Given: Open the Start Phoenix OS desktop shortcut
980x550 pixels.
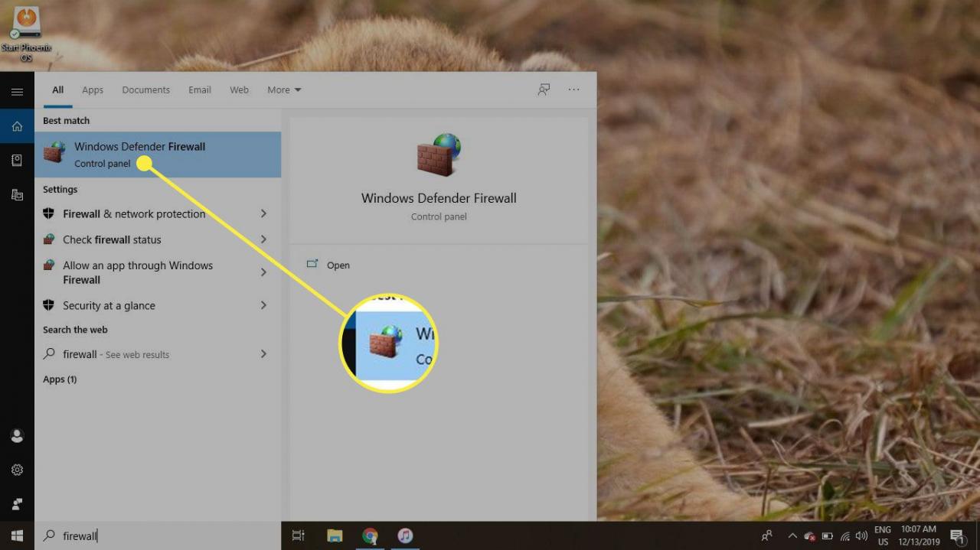Looking at the screenshot, I should pyautogui.click(x=27, y=34).
